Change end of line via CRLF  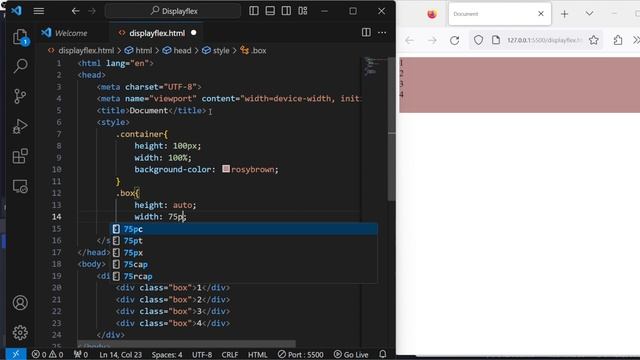230,354
